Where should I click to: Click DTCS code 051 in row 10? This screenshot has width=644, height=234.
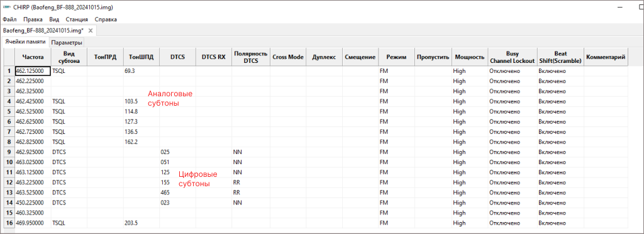tap(178, 162)
